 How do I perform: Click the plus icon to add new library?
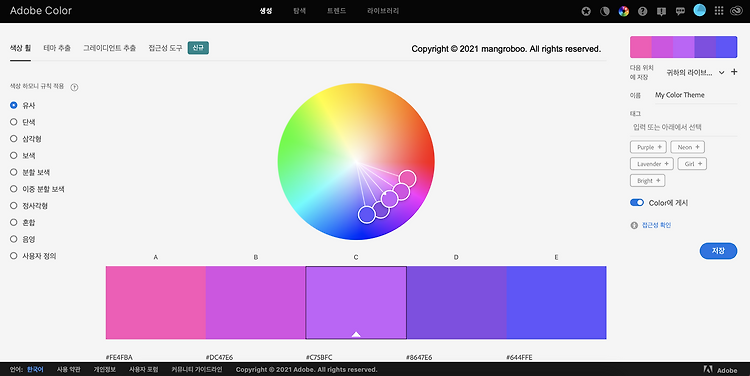tap(734, 72)
